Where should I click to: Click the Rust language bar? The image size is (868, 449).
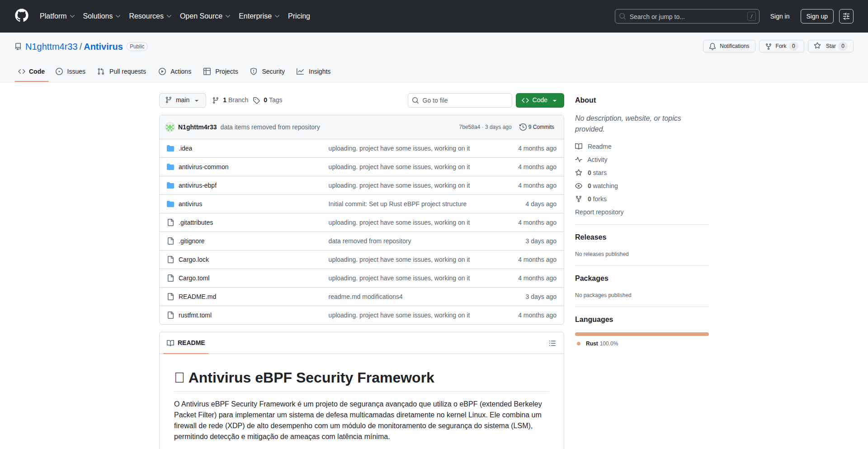[x=642, y=334]
